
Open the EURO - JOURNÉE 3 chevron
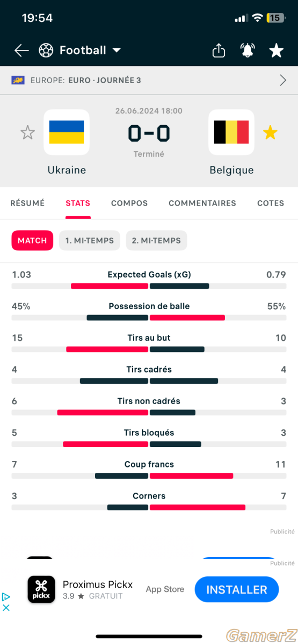click(283, 80)
